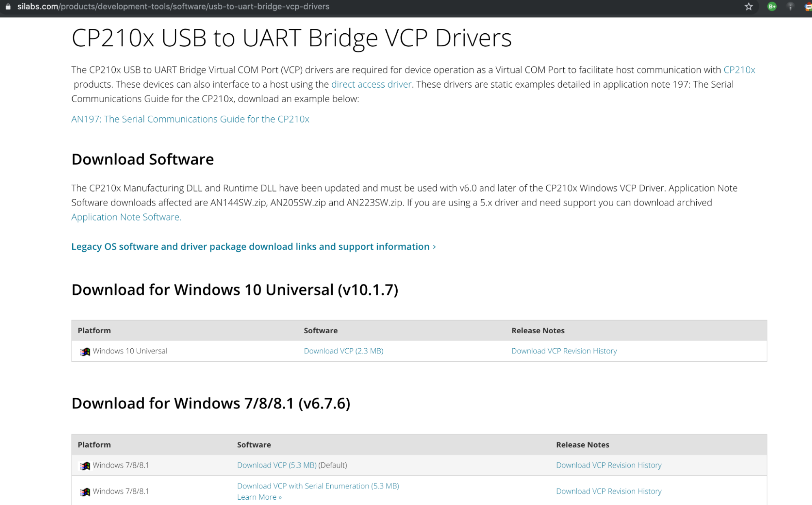Open the CP210x products link
The width and height of the screenshot is (812, 505).
[739, 70]
